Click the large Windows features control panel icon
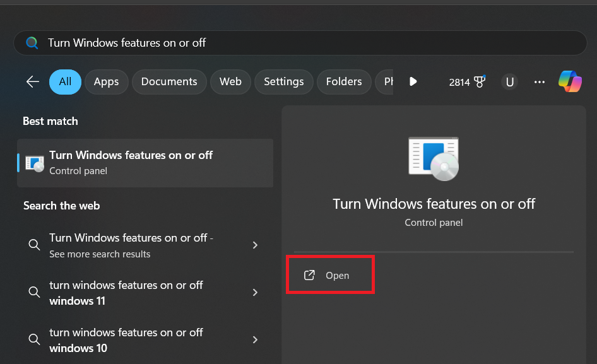The height and width of the screenshot is (364, 597). [x=434, y=158]
